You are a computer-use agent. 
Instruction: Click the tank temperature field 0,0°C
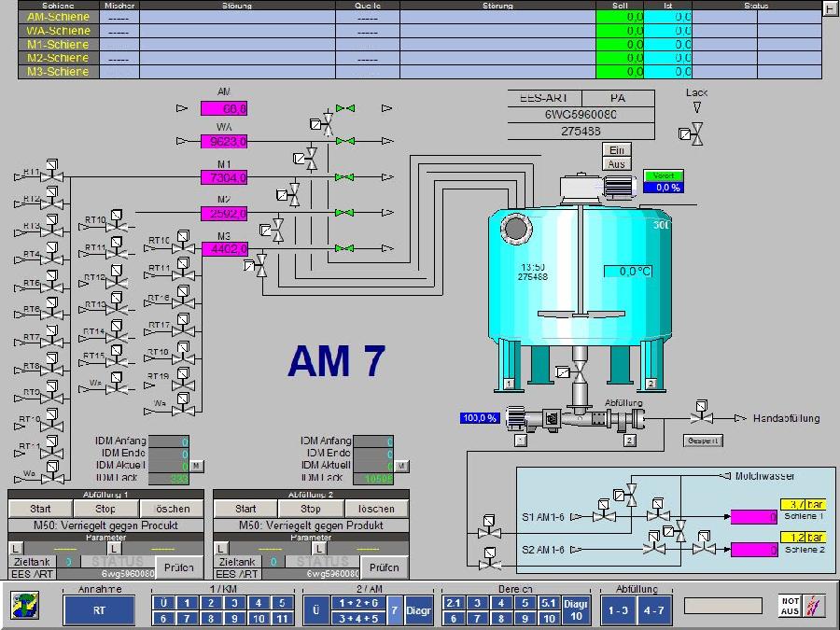[628, 271]
